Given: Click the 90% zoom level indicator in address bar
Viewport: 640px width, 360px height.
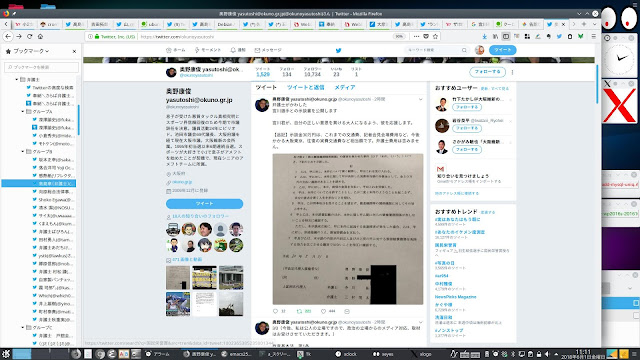Looking at the screenshot, I should (399, 36).
